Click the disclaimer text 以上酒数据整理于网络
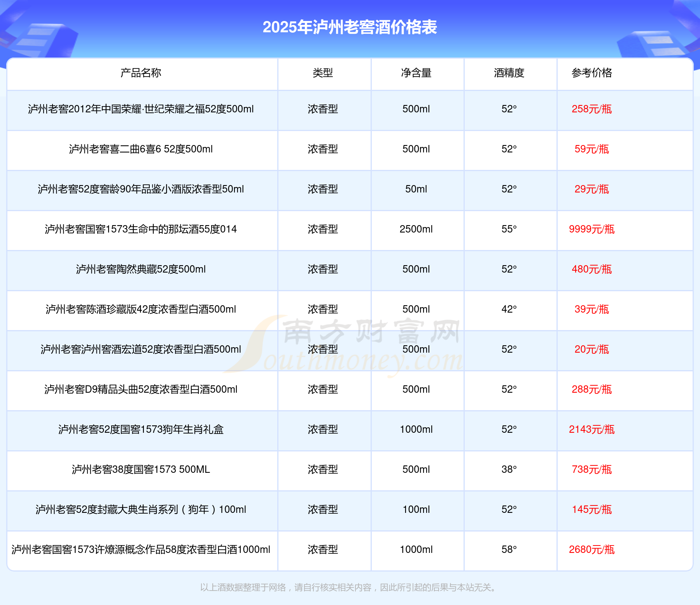 click(243, 587)
